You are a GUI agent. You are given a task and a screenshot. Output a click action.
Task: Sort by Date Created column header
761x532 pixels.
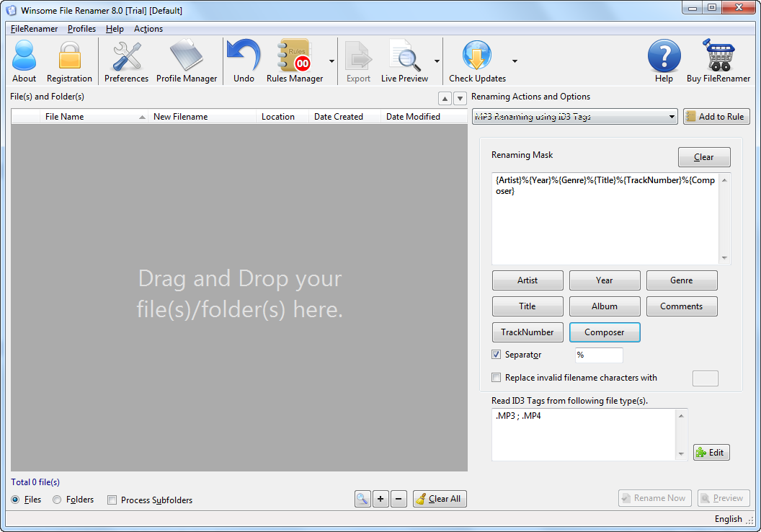[x=344, y=117]
